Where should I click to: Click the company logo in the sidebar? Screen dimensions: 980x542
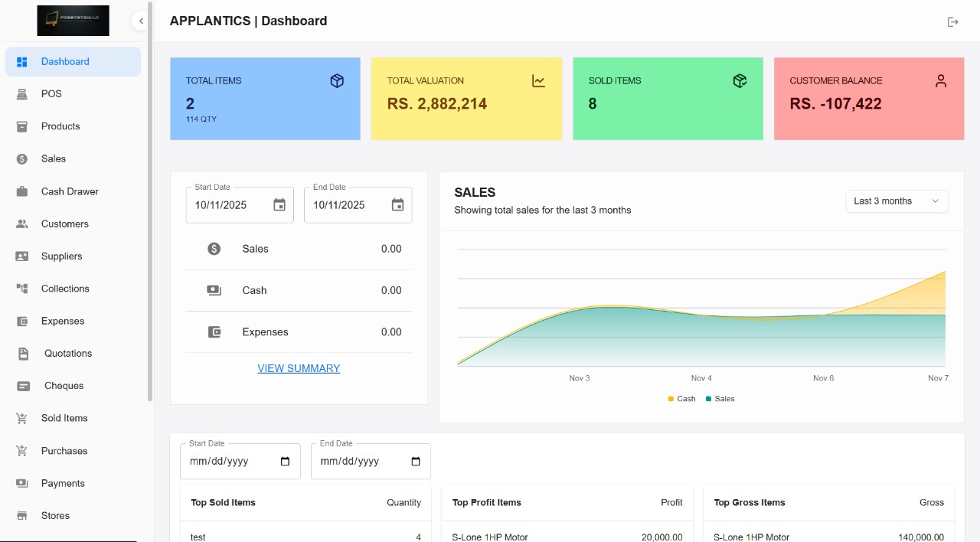pyautogui.click(x=73, y=21)
